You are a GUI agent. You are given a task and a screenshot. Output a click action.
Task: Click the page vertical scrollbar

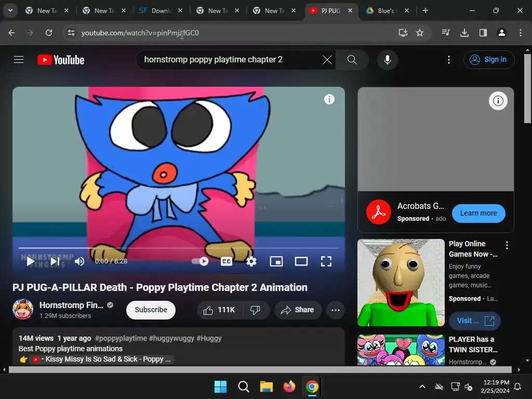coord(527,88)
